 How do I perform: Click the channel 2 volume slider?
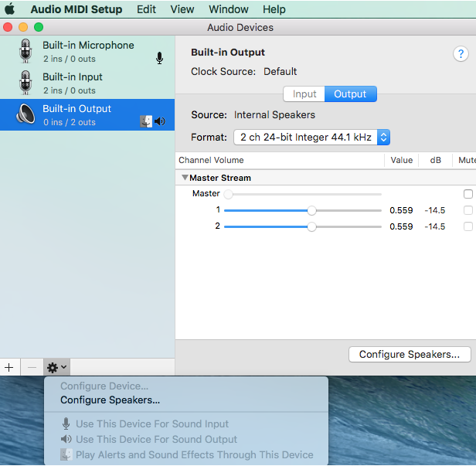[x=303, y=226]
